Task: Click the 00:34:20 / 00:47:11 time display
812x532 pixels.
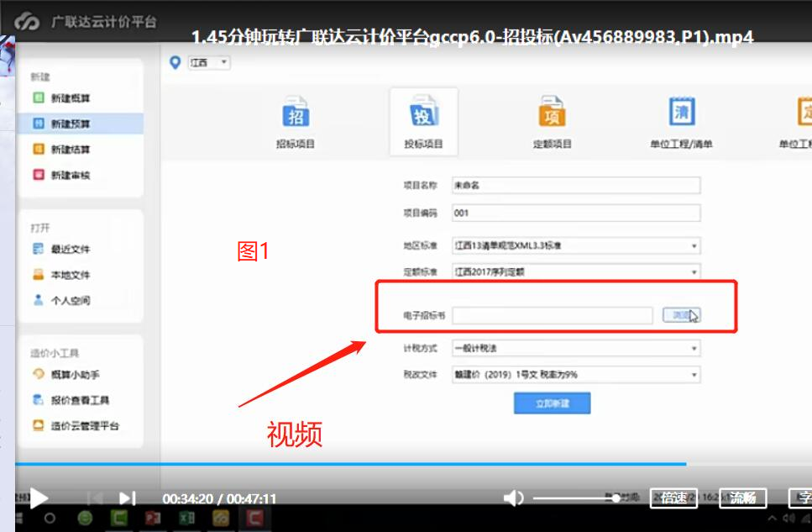Action: [x=219, y=499]
